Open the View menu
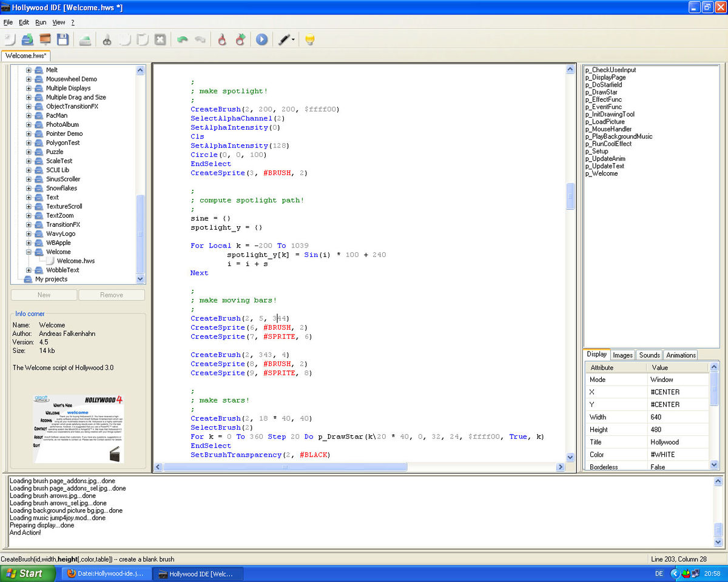This screenshot has width=728, height=582. [59, 22]
